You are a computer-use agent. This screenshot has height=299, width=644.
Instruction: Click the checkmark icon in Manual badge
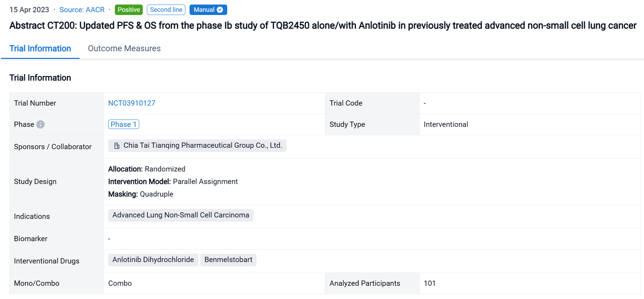click(220, 10)
